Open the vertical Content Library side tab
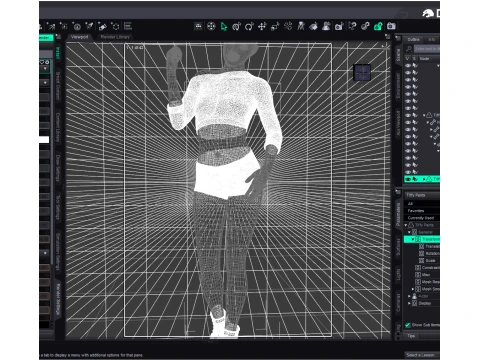The width and height of the screenshot is (480, 360). click(x=58, y=127)
